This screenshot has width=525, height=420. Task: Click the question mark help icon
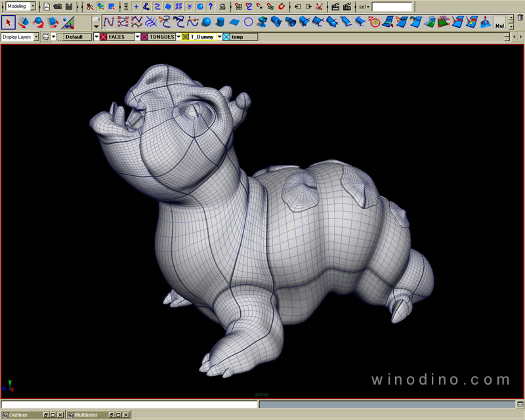(210, 7)
